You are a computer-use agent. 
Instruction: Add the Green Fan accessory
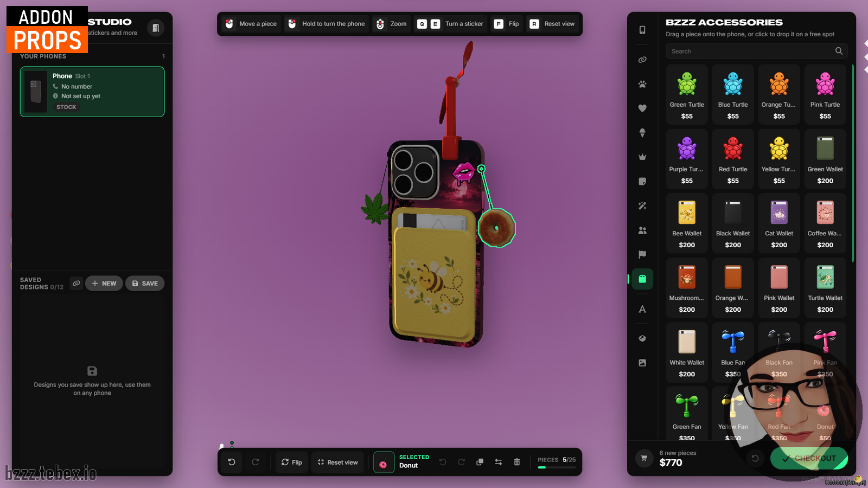pyautogui.click(x=687, y=413)
